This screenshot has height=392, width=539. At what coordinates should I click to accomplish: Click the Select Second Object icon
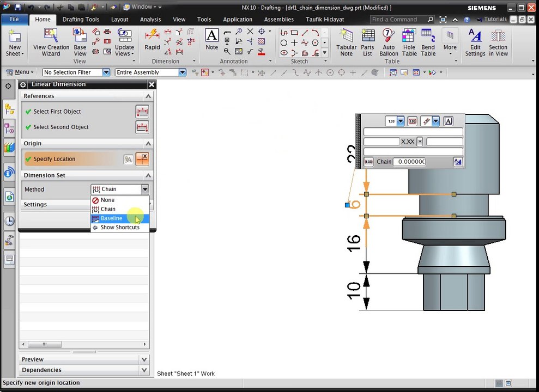(142, 127)
